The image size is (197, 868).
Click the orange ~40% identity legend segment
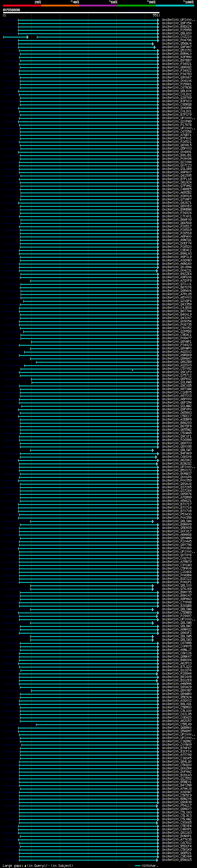pos(60,6)
